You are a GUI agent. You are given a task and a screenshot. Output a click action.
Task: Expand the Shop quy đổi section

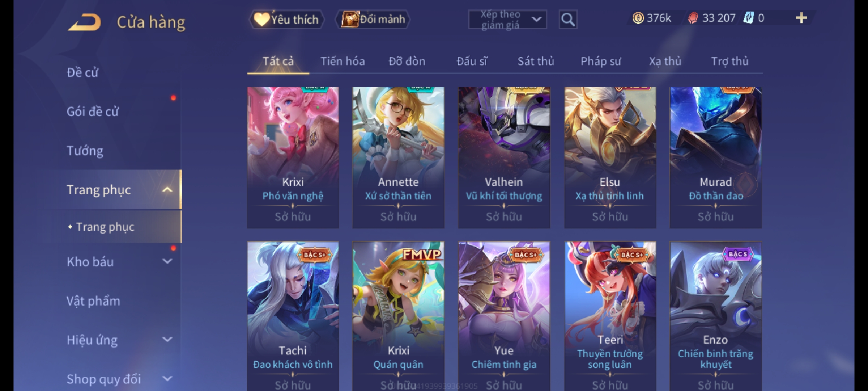[x=167, y=379]
